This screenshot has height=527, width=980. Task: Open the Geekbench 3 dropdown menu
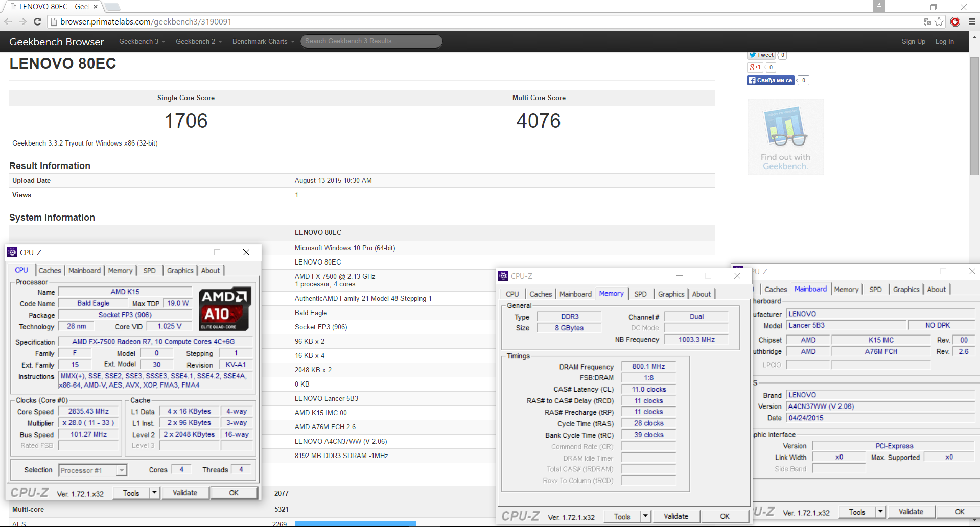point(142,41)
